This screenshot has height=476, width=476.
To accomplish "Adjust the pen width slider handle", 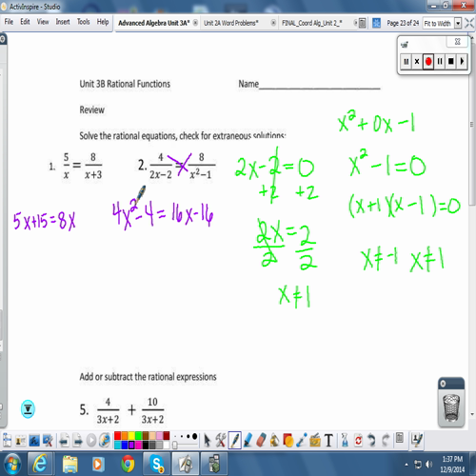I will 175,446.
